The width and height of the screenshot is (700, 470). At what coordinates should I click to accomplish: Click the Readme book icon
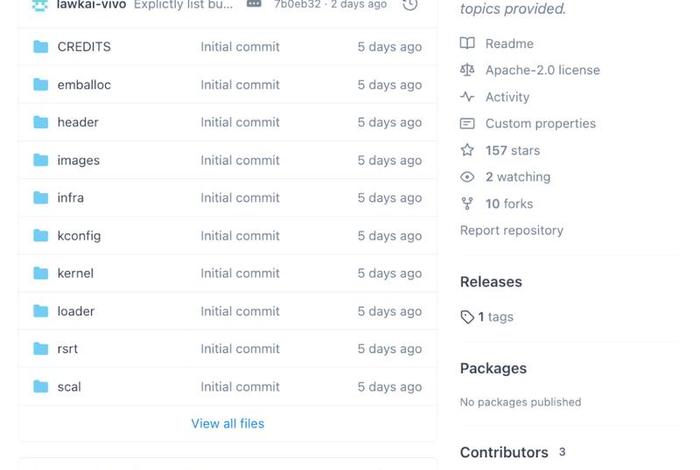467,44
